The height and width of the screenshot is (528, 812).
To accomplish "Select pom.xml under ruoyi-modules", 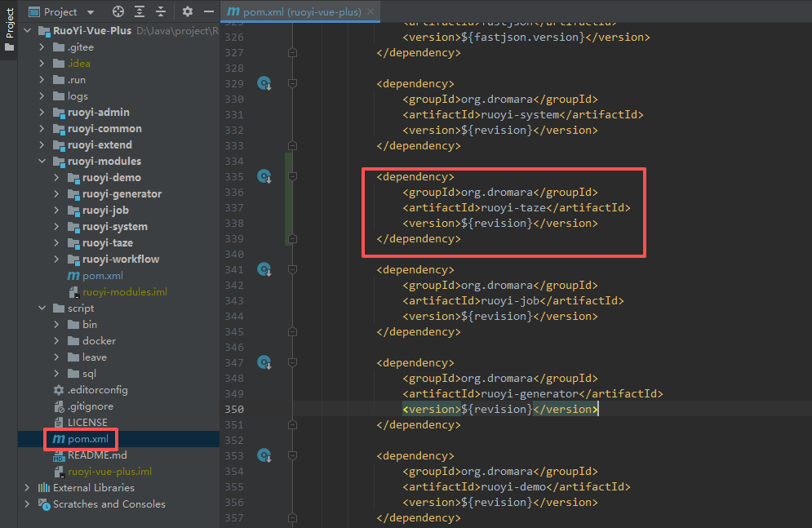I will (x=103, y=275).
